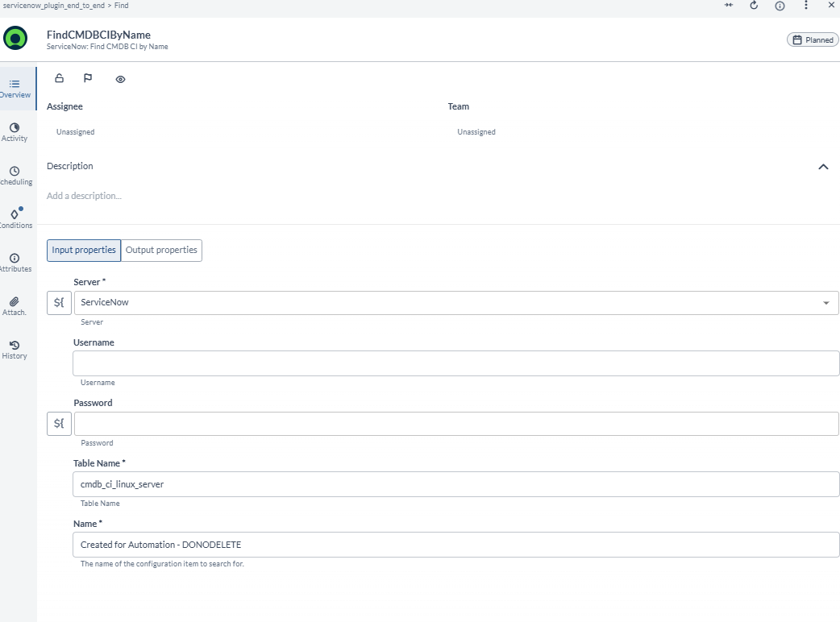This screenshot has height=622, width=840.
Task: Open the Server dropdown
Action: pos(825,302)
